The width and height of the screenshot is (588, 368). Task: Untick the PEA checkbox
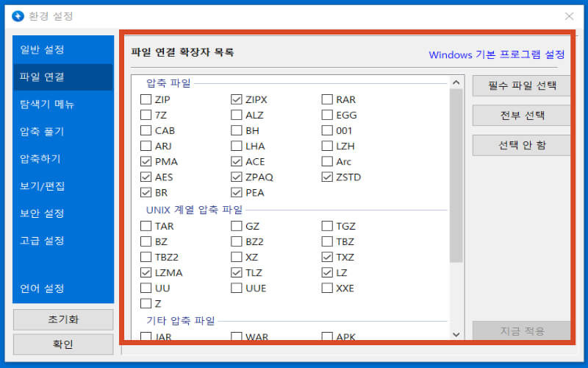point(236,193)
